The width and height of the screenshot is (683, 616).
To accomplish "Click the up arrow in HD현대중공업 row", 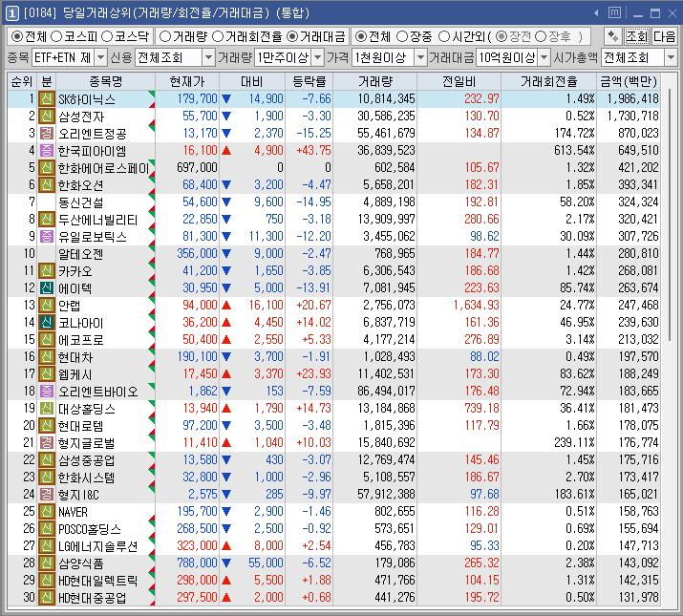I will tap(226, 597).
